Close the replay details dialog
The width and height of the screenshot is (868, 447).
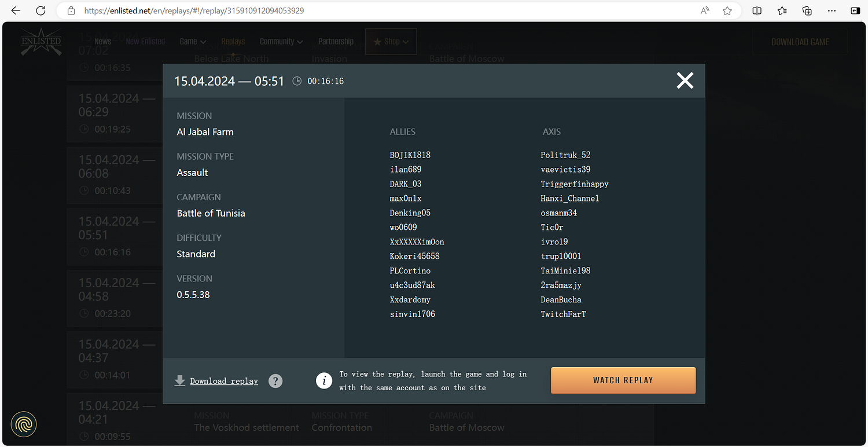pyautogui.click(x=685, y=80)
